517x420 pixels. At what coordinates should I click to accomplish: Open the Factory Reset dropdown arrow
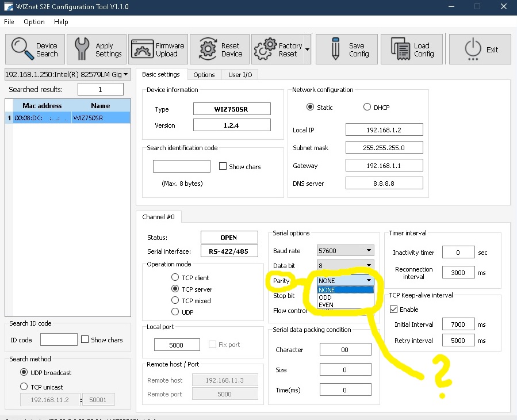click(307, 49)
